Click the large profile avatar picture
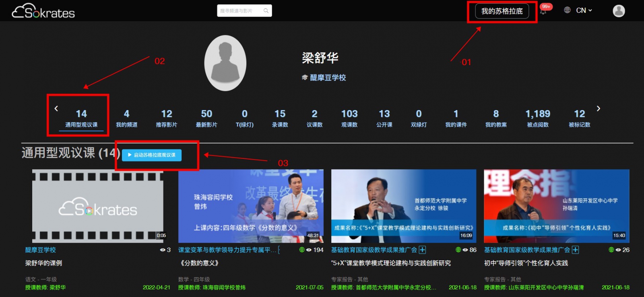Image resolution: width=644 pixels, height=297 pixels. [225, 63]
